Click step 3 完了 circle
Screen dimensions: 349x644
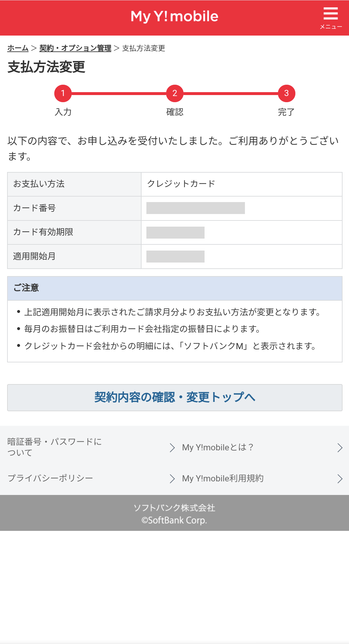(286, 93)
